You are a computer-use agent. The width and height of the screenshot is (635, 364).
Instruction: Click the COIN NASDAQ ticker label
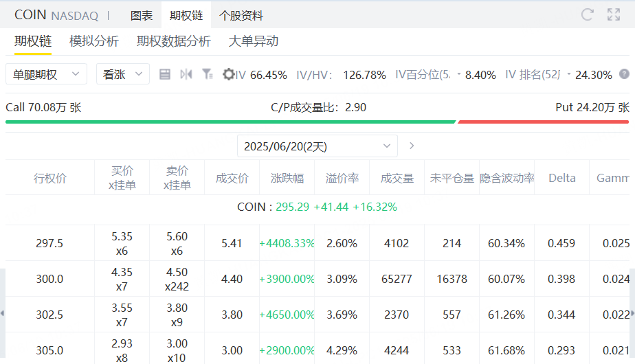tap(56, 15)
